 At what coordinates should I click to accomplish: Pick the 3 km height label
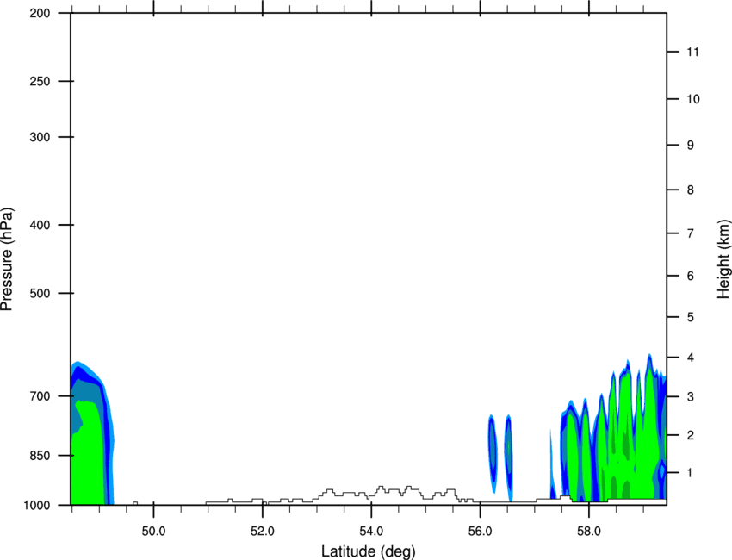click(691, 396)
